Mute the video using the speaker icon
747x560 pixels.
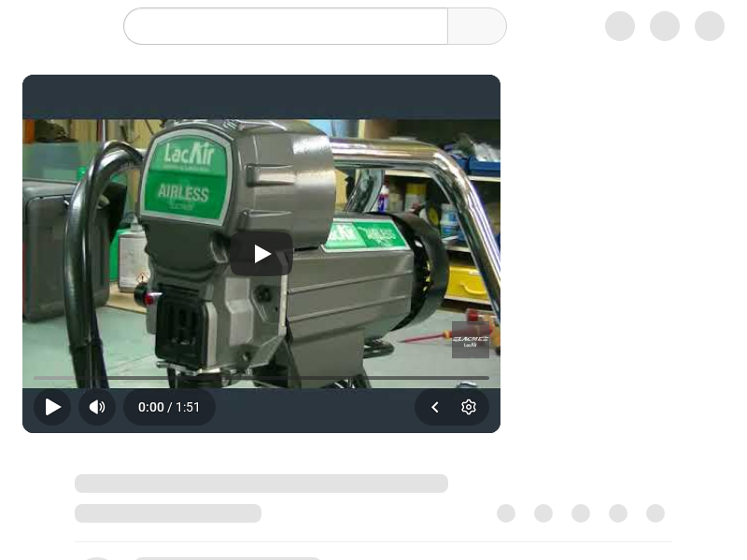[x=97, y=407]
